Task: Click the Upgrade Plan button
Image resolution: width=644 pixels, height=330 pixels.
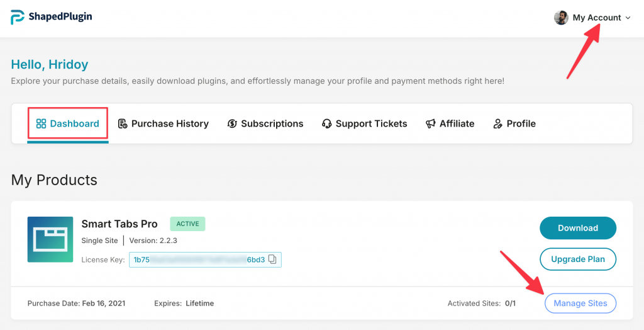Action: [x=578, y=259]
